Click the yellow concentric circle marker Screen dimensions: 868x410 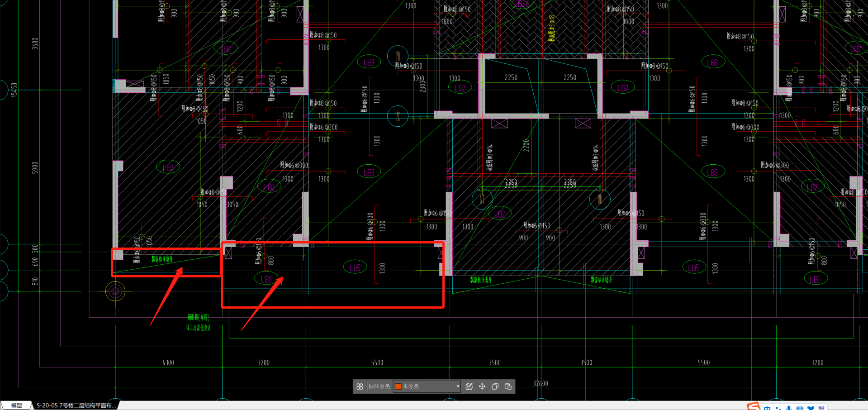(x=115, y=291)
